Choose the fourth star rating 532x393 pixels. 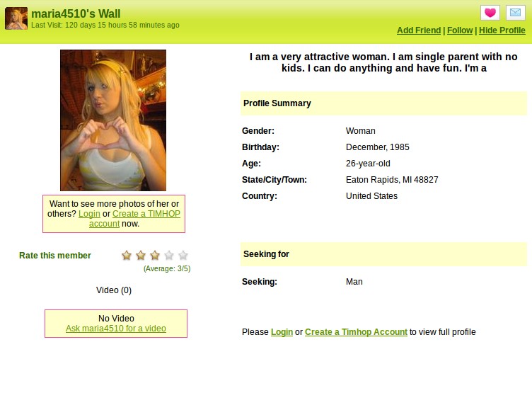pyautogui.click(x=169, y=255)
